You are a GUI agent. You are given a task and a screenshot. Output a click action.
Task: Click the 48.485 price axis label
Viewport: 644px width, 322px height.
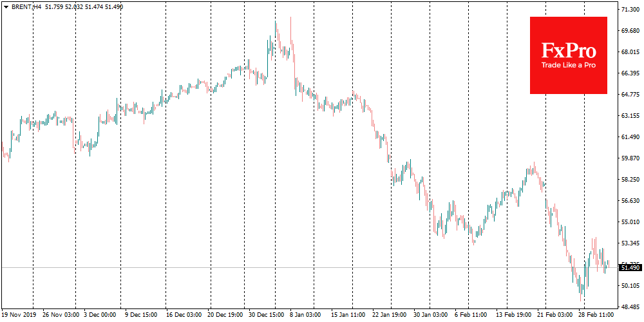pyautogui.click(x=631, y=306)
